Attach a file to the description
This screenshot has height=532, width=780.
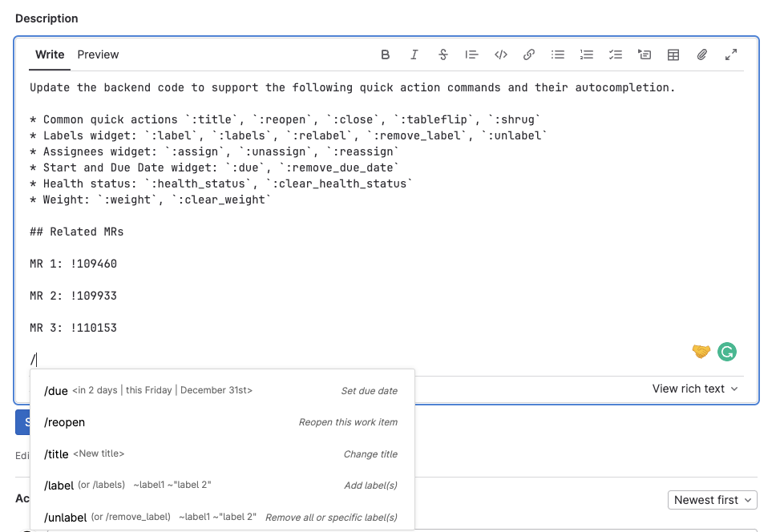coord(702,54)
